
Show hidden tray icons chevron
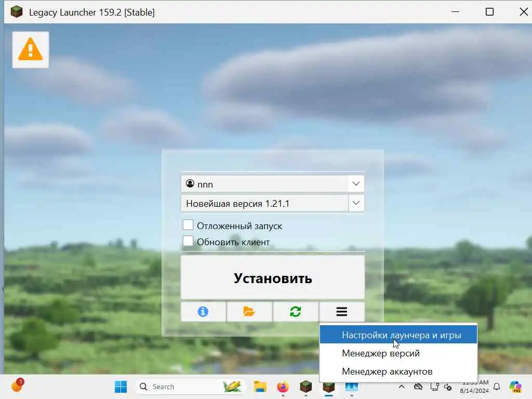[402, 387]
